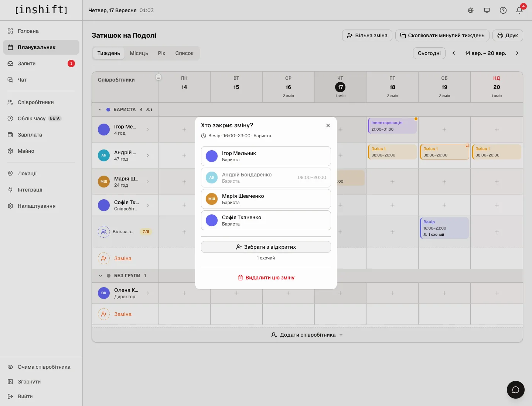
Task: Expand Ігор Мельник row chevron
Action: point(148,130)
